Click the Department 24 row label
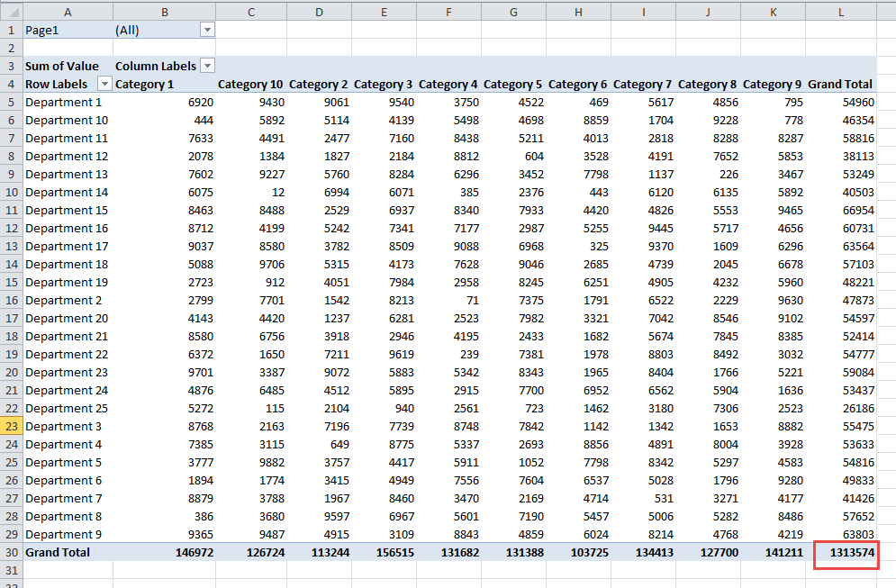The image size is (896, 588). click(68, 390)
